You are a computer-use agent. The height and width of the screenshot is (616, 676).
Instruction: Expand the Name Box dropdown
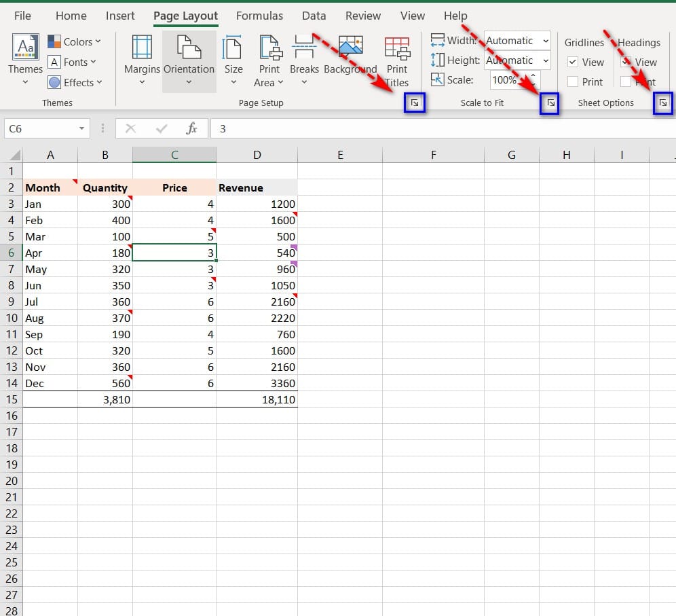[81, 128]
